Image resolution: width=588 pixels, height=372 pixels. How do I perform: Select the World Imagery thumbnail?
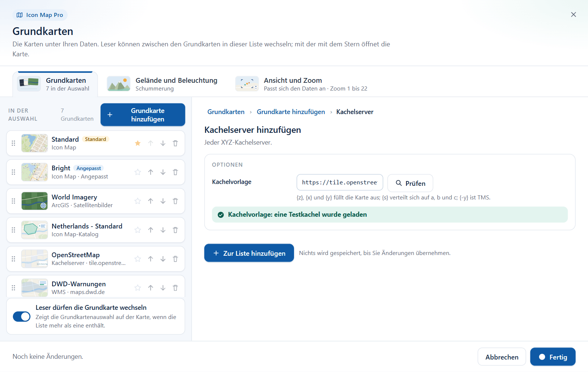click(35, 201)
